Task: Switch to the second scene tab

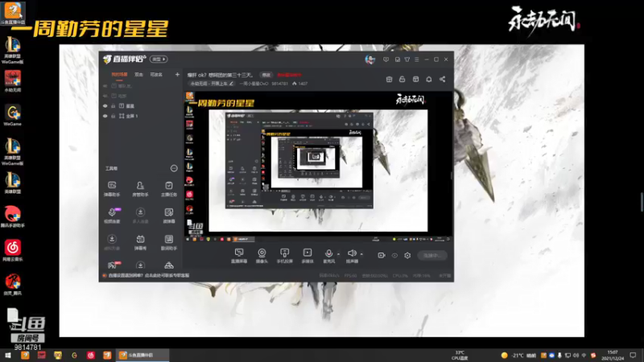Action: tap(138, 75)
